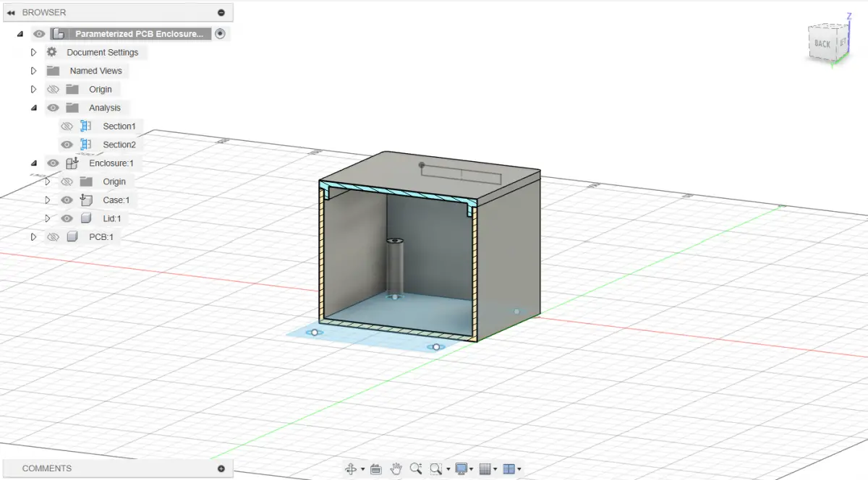Image resolution: width=868 pixels, height=480 pixels.
Task: Expand the Viewports dropdown arrow
Action: (519, 469)
